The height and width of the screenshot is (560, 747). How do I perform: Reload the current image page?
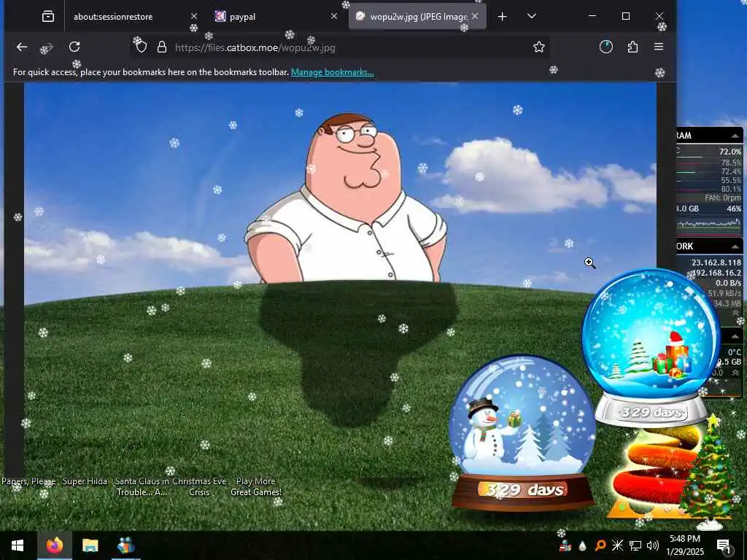pyautogui.click(x=74, y=47)
